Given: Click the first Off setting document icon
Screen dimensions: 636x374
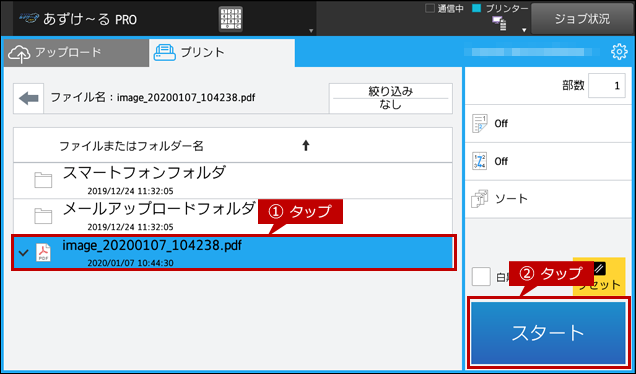Looking at the screenshot, I should click(480, 123).
